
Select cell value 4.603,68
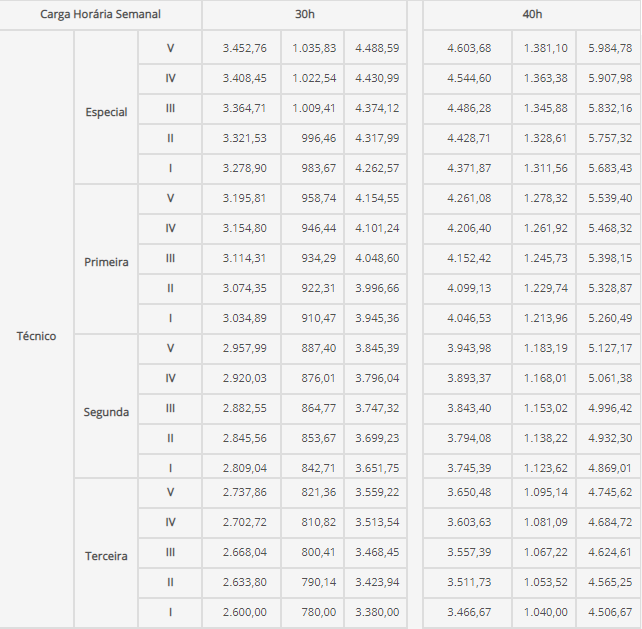pos(469,48)
